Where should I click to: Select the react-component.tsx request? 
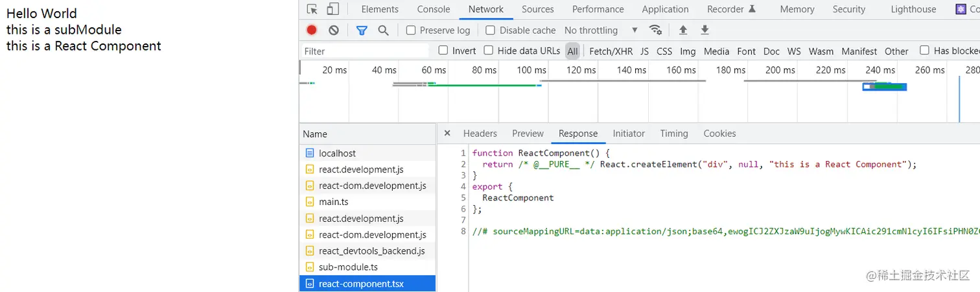[367, 284]
